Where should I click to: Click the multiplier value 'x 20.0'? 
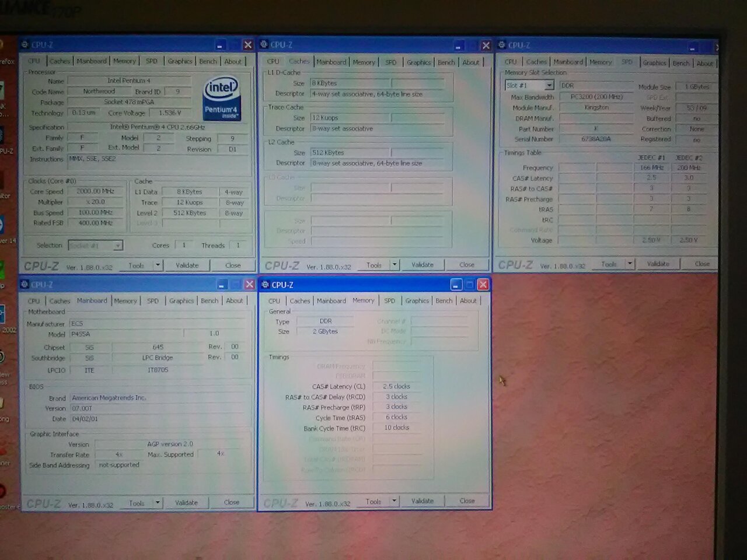96,202
